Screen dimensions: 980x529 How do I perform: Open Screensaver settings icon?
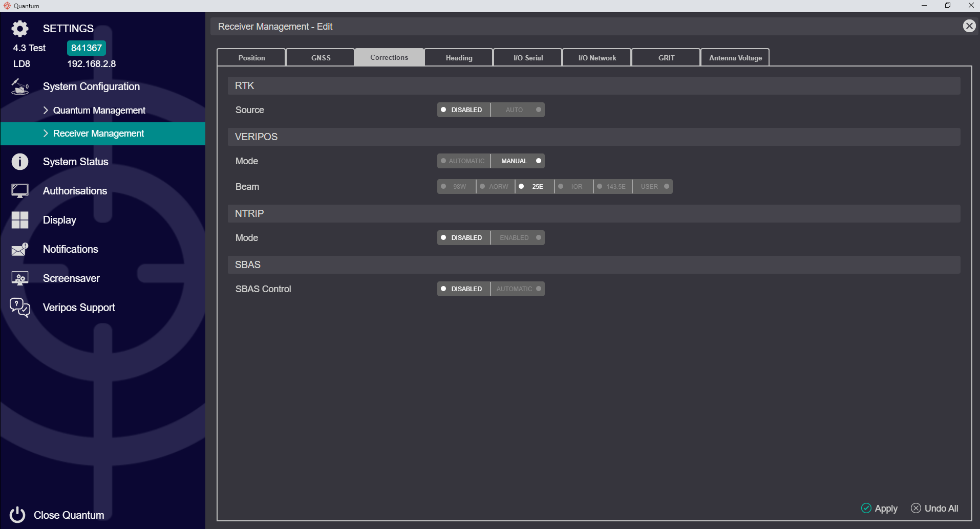coord(19,278)
